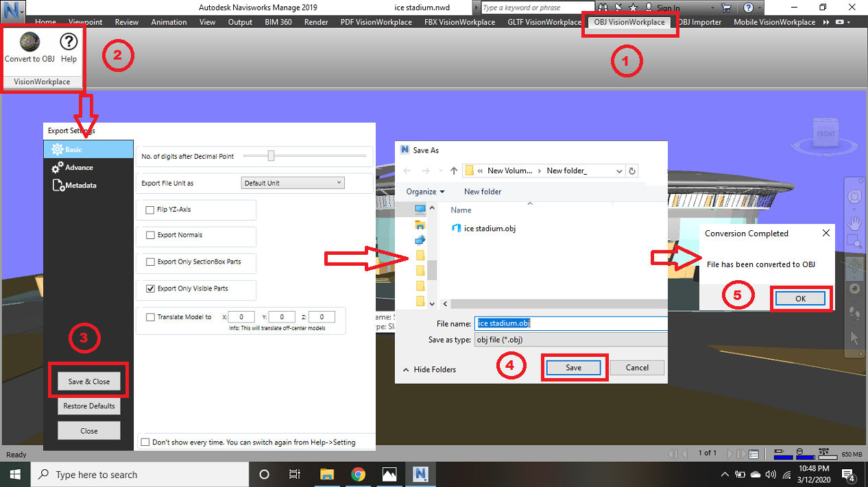This screenshot has height=487, width=868.
Task: Open the Organize dropdown in Save As
Action: click(x=425, y=192)
